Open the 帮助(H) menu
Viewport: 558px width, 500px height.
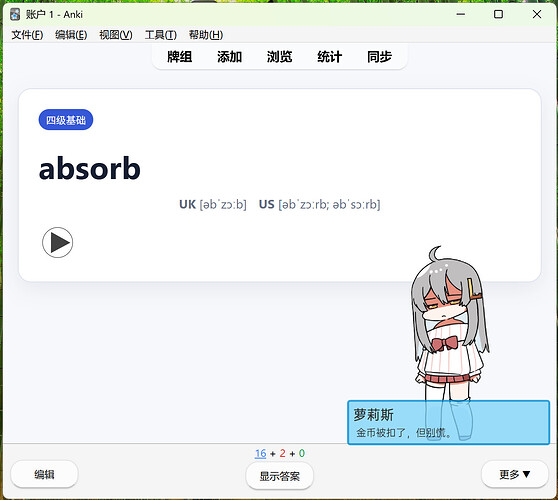[206, 35]
